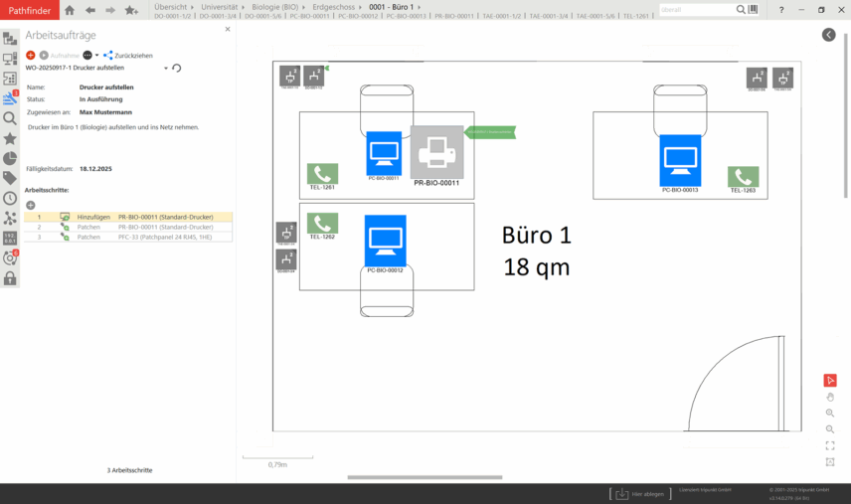Select the hand pan tool
851x504 pixels.
click(830, 397)
